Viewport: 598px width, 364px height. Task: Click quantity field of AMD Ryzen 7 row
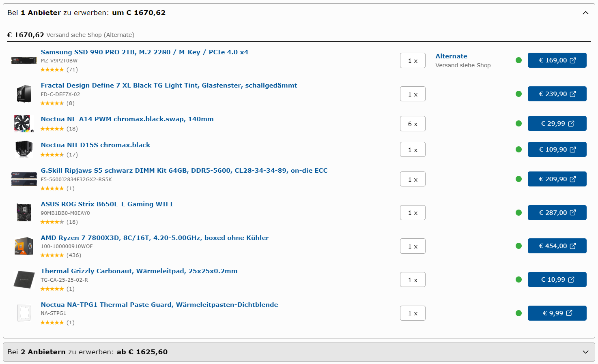coord(413,246)
